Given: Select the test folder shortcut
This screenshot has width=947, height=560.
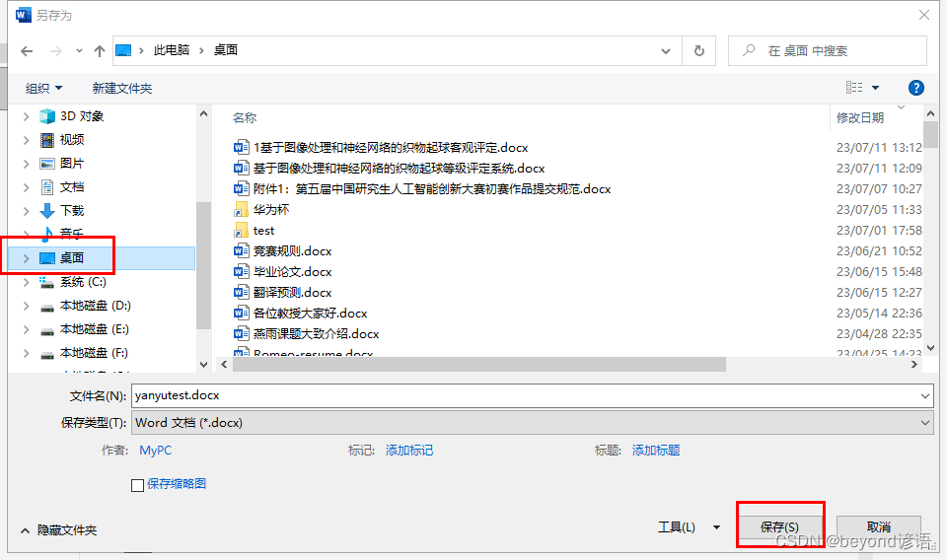Looking at the screenshot, I should (264, 231).
